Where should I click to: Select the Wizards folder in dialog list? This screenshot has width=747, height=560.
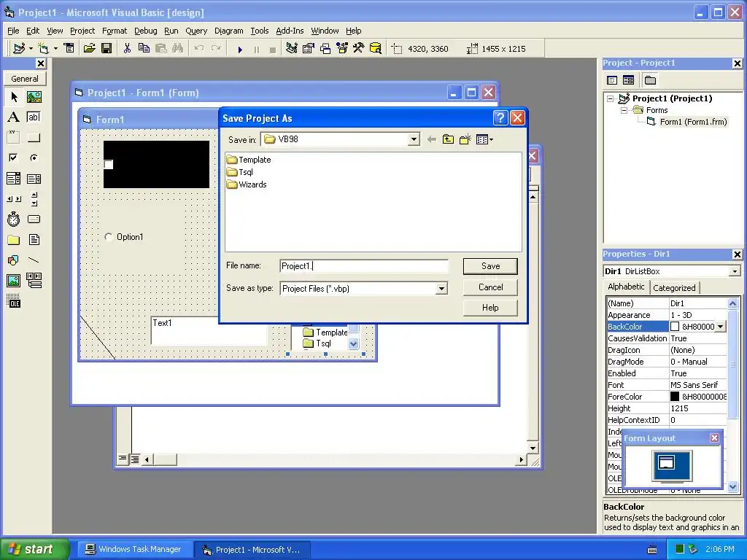[247, 184]
